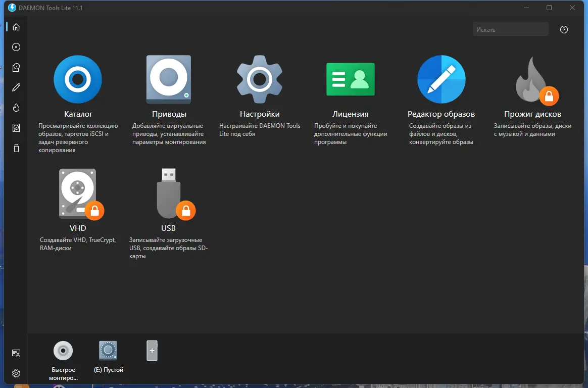The image size is (588, 388).
Task: Click Быстрое монтирование disc icon
Action: tap(63, 351)
